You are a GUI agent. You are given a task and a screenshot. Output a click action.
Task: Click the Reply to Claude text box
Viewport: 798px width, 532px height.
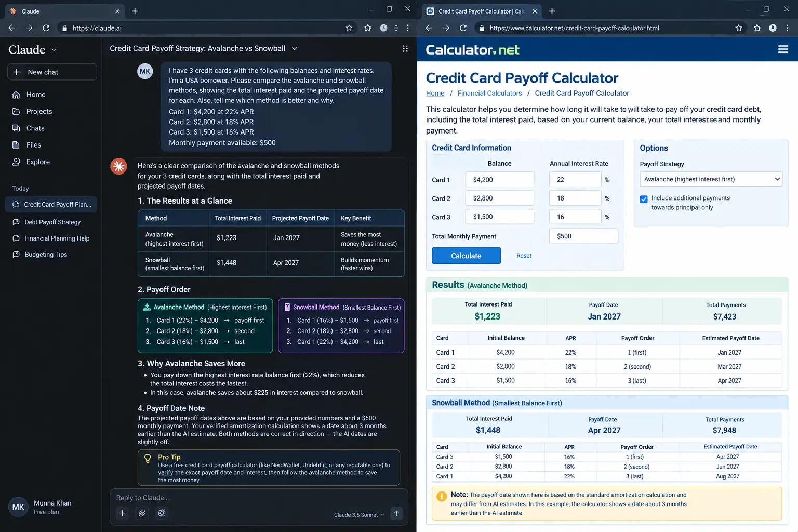click(258, 498)
